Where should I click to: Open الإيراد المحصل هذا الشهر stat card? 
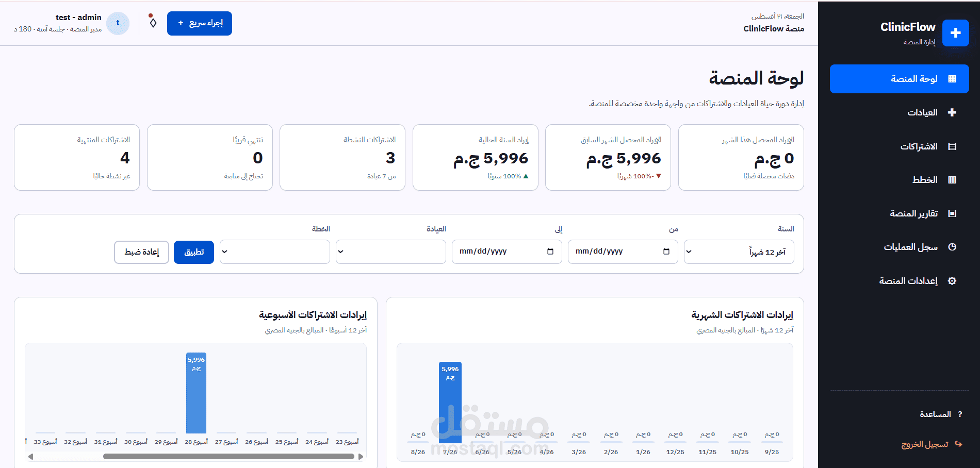coord(741,158)
